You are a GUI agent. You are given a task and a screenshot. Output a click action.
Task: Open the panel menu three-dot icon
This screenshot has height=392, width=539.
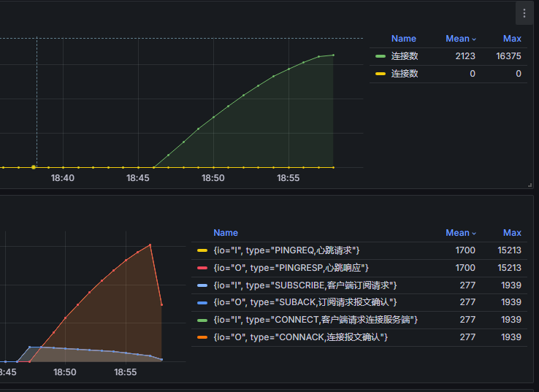524,13
